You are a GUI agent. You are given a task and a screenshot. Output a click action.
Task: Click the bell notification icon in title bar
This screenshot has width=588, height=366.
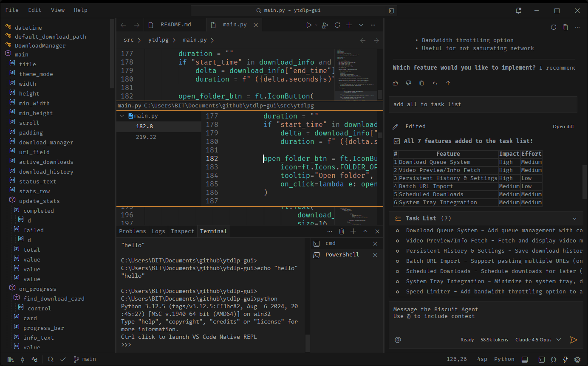pos(518,10)
